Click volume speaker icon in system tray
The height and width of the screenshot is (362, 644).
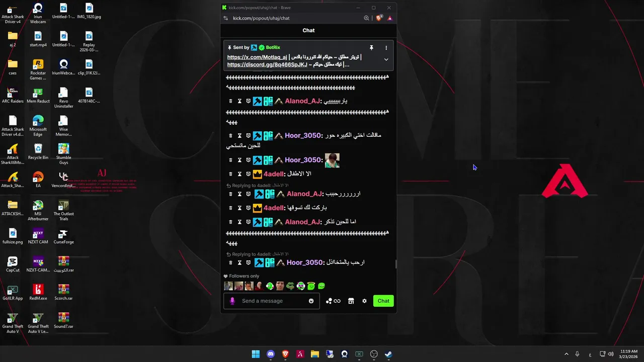611,354
